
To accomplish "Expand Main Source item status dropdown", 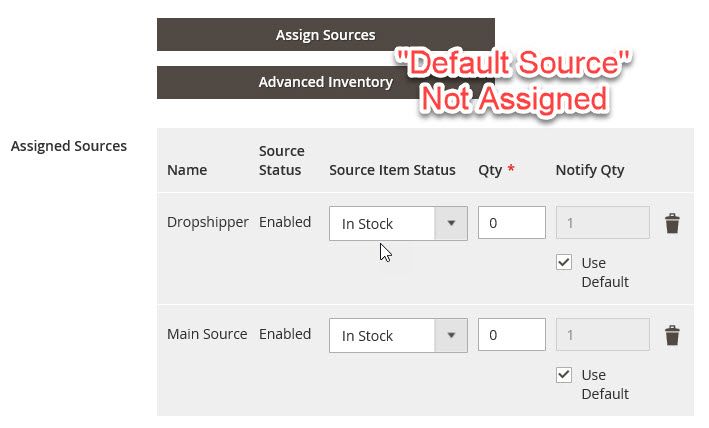I will [x=398, y=336].
